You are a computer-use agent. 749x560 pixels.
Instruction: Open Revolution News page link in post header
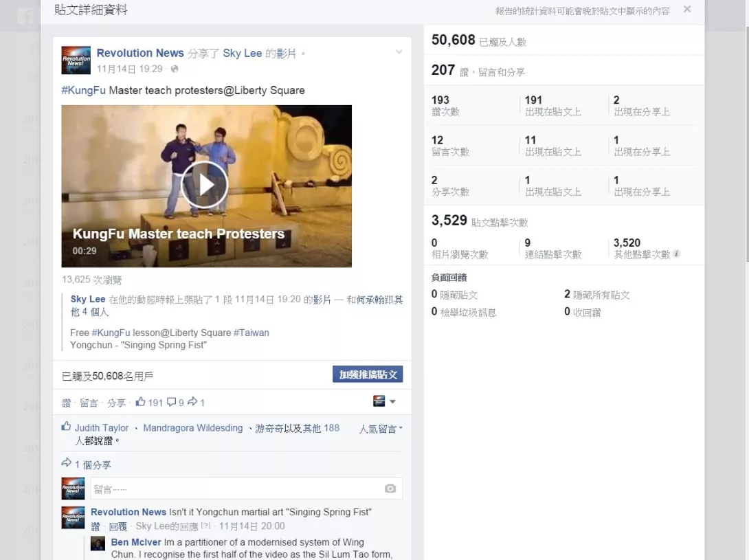(140, 53)
